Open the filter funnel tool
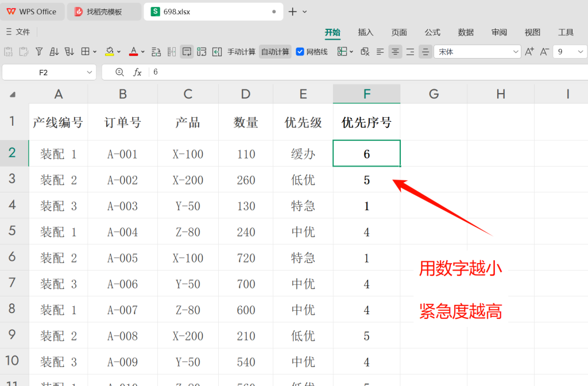This screenshot has width=588, height=386. pyautogui.click(x=39, y=52)
